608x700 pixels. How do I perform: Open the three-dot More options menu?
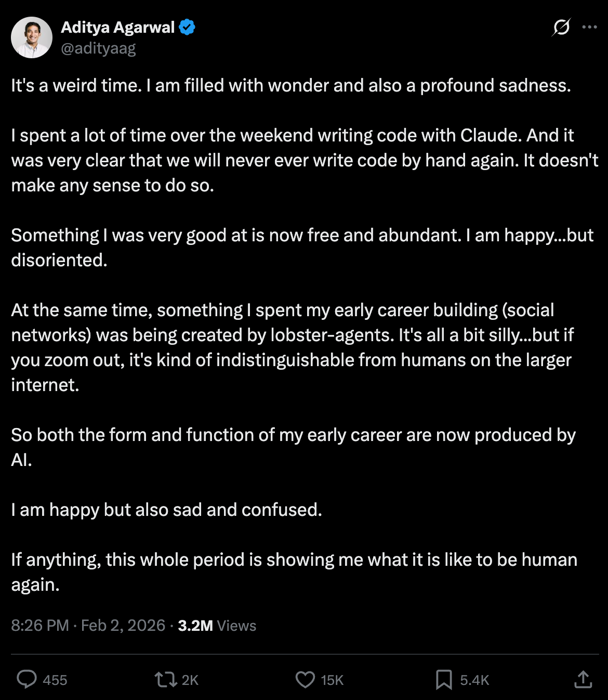590,27
